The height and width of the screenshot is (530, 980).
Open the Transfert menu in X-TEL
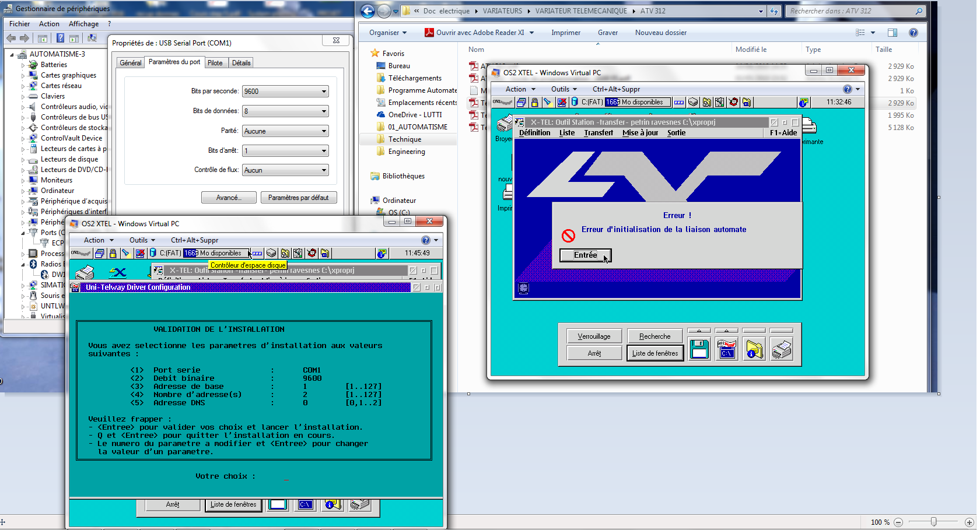[598, 133]
